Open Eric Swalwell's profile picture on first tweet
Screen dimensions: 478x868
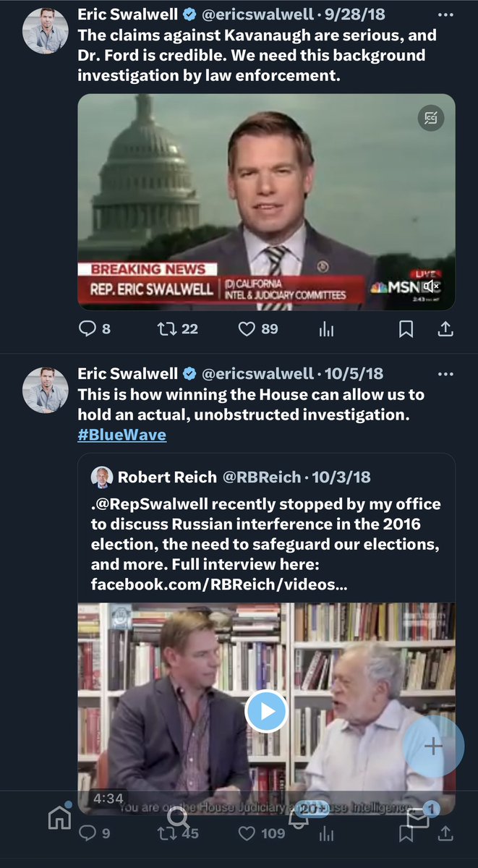tap(46, 31)
